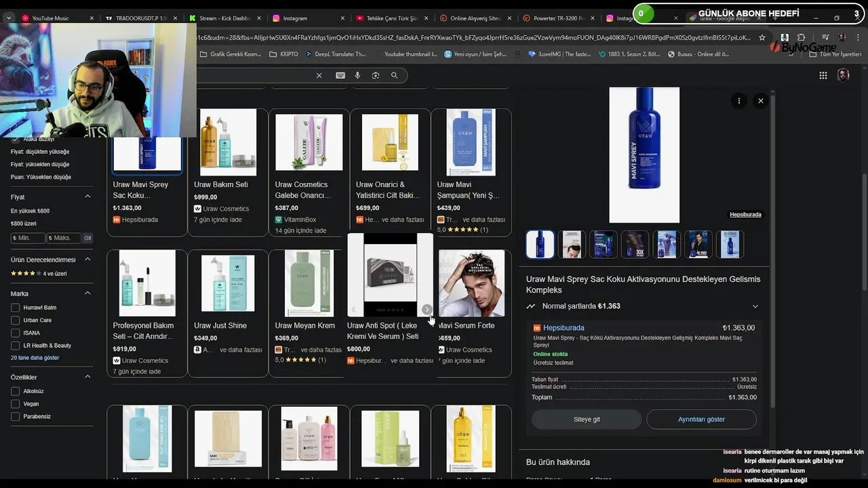868x488 pixels.
Task: Click the Ayrıntıları göster button
Action: tap(701, 420)
